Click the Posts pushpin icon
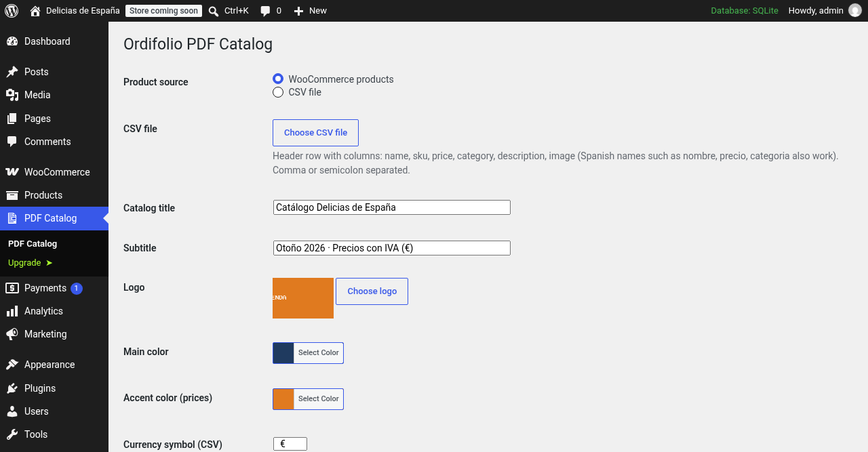The image size is (868, 452). coord(12,72)
